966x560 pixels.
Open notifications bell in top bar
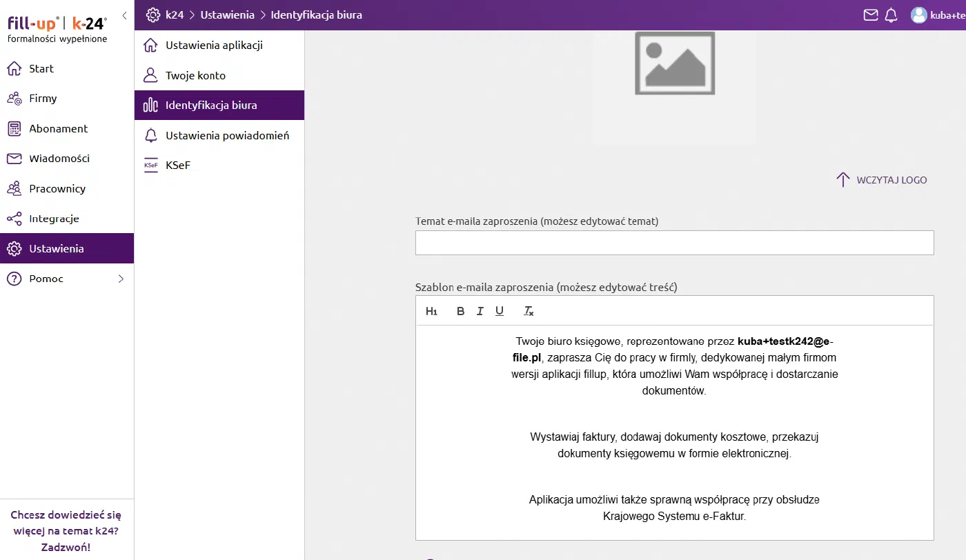coord(891,14)
